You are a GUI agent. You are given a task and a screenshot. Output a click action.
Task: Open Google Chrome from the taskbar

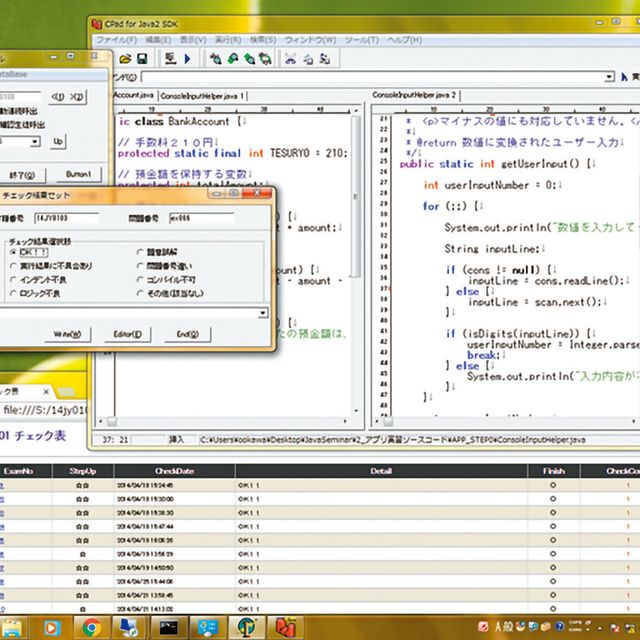91,627
